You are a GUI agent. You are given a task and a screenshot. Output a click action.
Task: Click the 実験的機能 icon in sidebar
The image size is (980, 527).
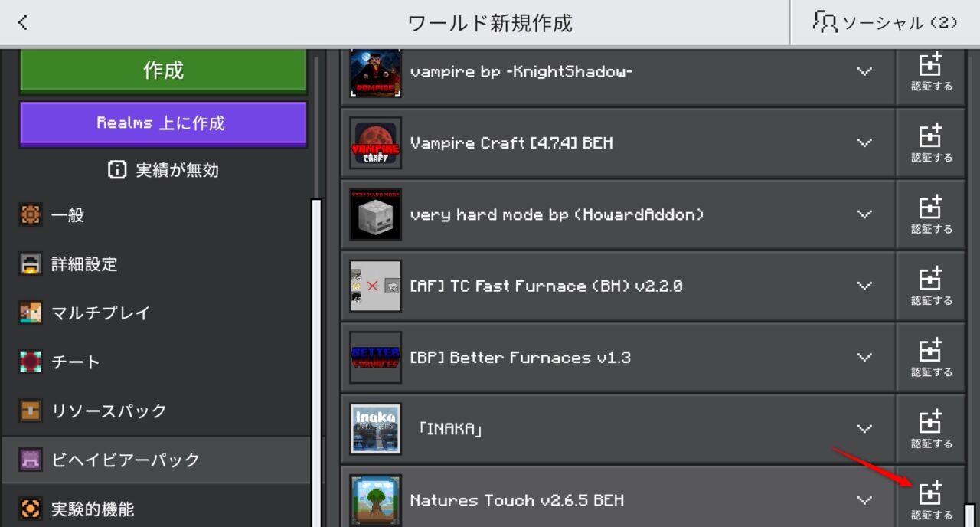click(x=30, y=509)
